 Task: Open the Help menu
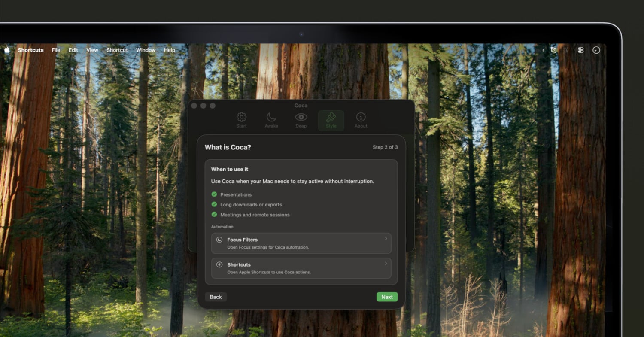[x=170, y=50]
